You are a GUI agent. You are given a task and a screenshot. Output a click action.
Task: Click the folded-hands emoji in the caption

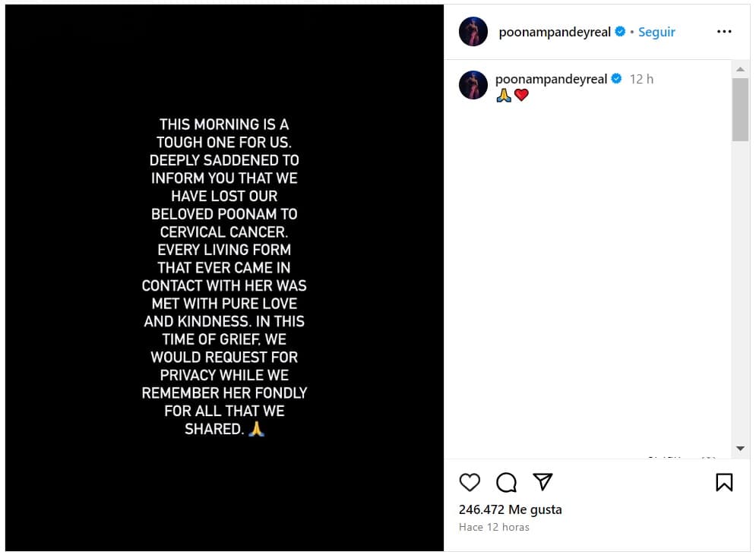coord(505,96)
